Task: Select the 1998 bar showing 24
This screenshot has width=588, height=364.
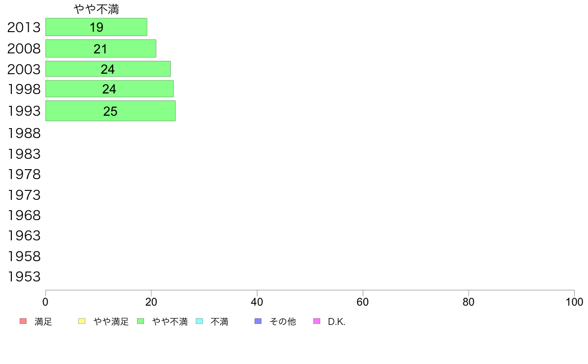Action: coord(109,89)
